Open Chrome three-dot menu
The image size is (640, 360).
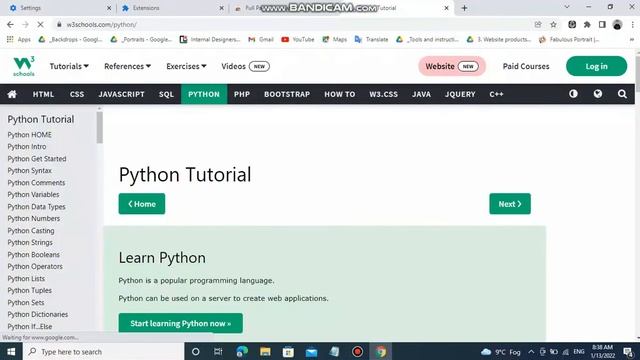632,24
